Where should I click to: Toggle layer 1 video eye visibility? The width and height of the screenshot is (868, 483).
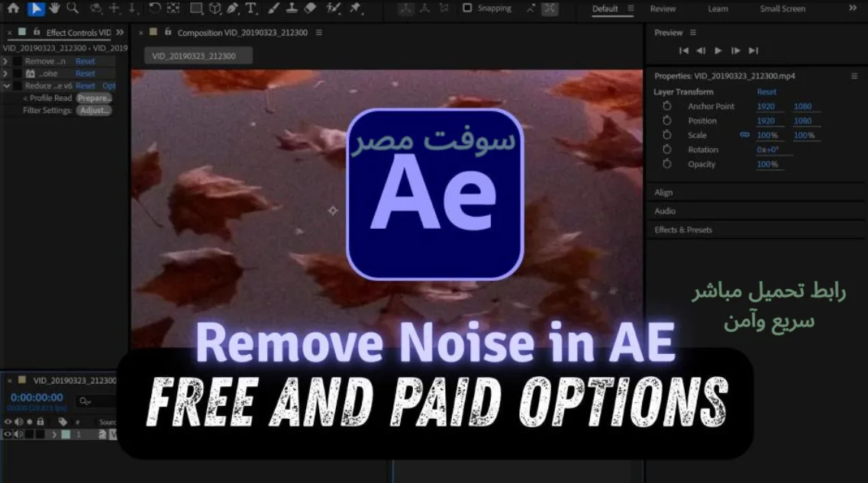8,434
